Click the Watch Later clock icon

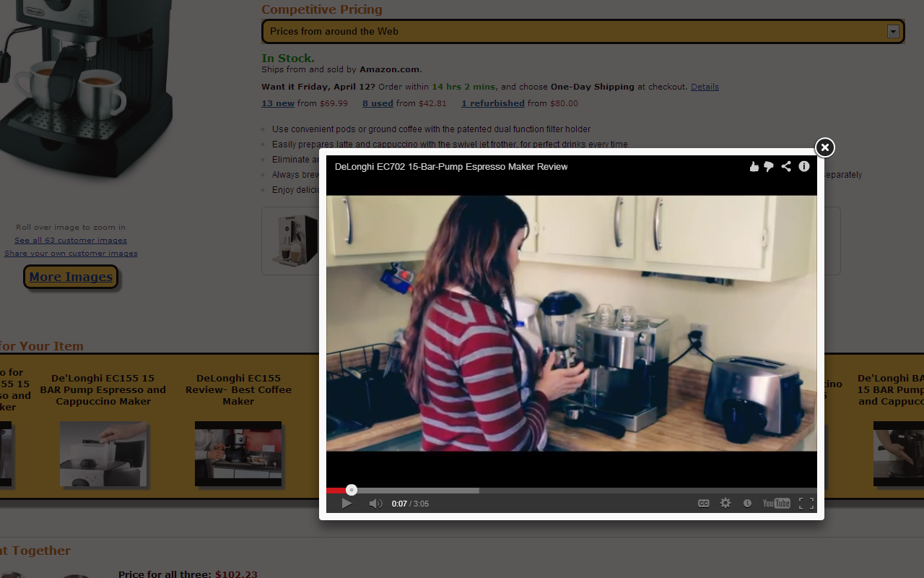point(747,504)
